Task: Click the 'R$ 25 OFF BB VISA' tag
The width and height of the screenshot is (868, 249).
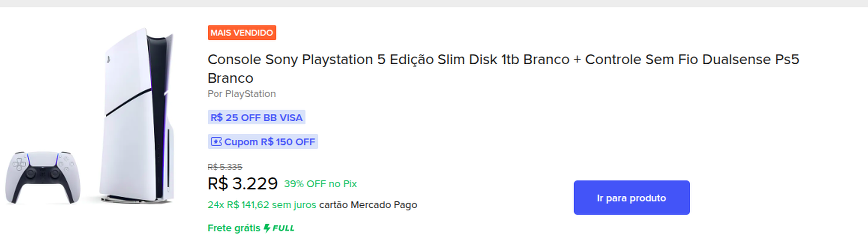Action: point(256,118)
